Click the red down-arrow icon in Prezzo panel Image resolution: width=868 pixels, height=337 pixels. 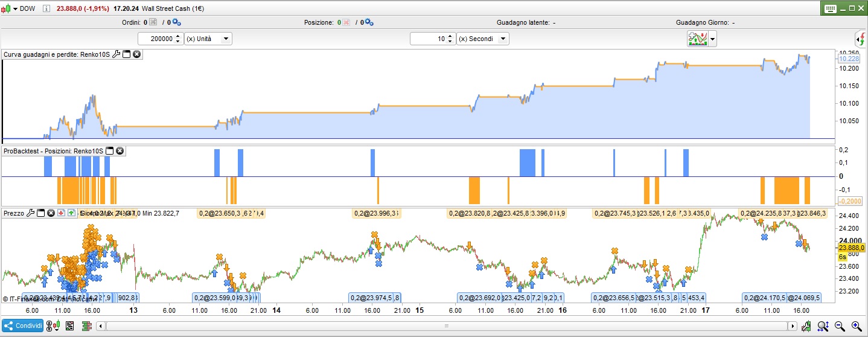61,213
